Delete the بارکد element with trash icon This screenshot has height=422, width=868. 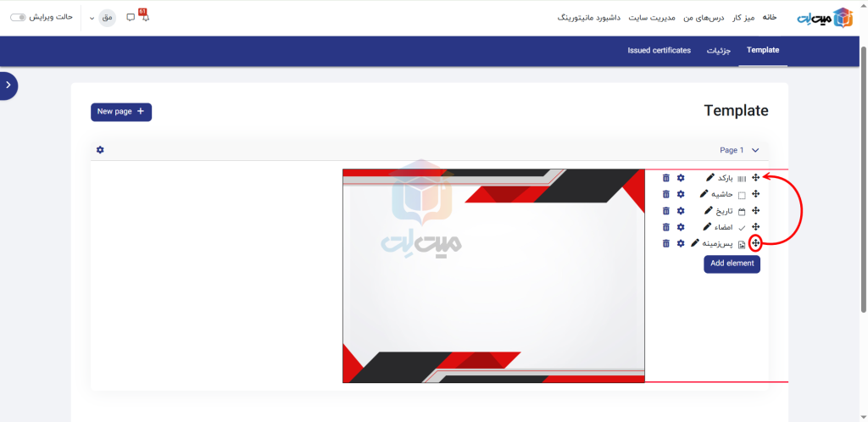click(666, 178)
